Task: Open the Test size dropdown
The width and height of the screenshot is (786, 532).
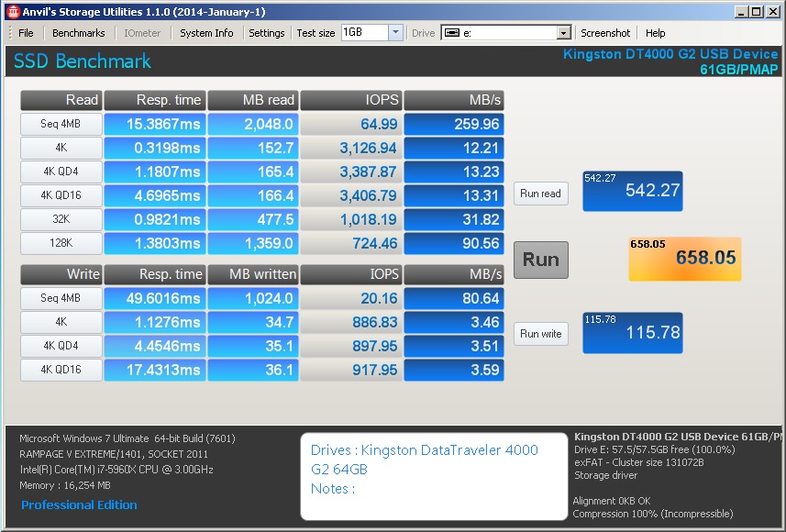Action: [x=393, y=32]
